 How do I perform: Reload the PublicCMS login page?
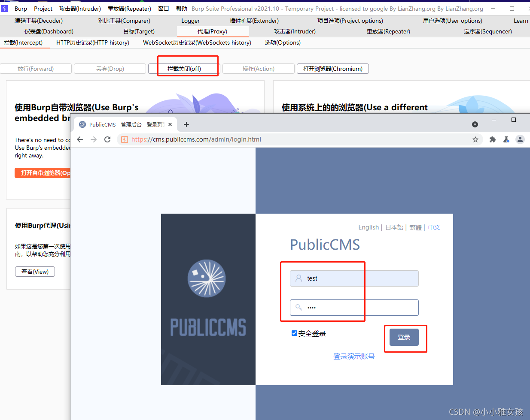(107, 139)
